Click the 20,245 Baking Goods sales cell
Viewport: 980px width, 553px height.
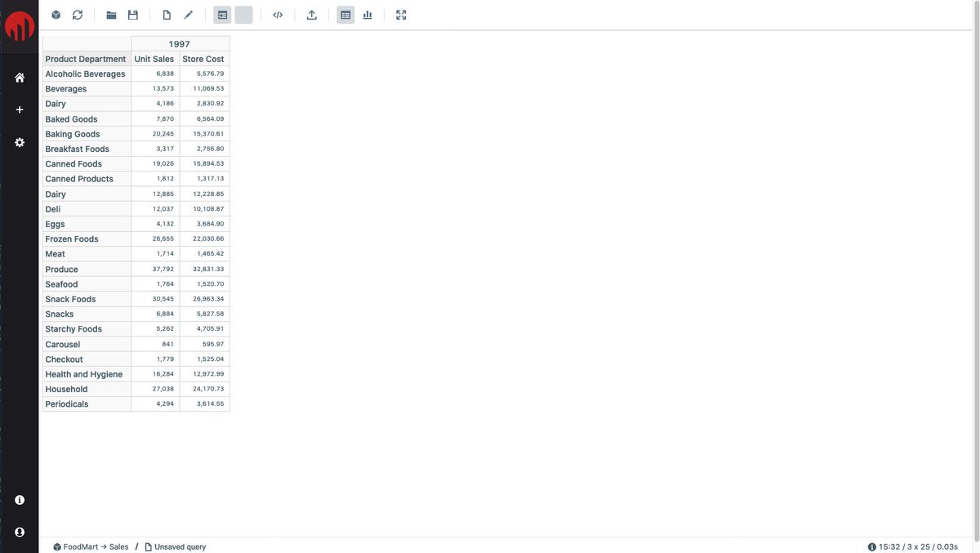point(155,134)
